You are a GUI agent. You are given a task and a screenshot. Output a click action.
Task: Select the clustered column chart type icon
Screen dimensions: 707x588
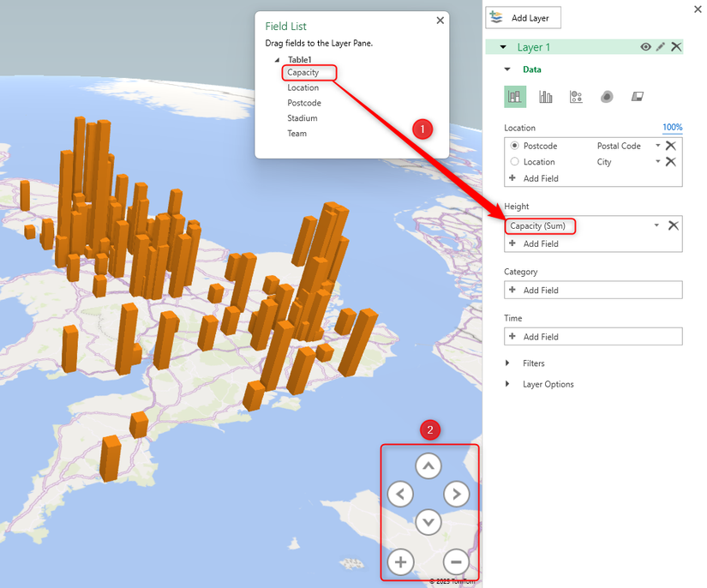[545, 97]
